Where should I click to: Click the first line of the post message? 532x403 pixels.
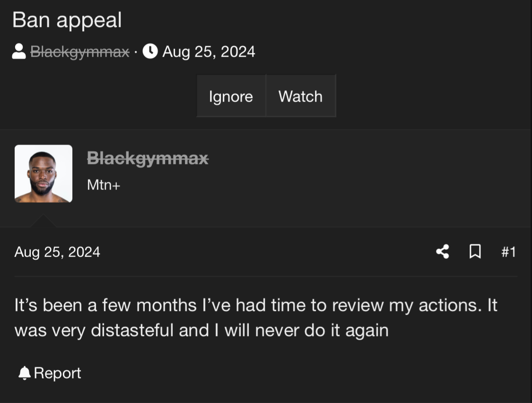click(x=255, y=305)
